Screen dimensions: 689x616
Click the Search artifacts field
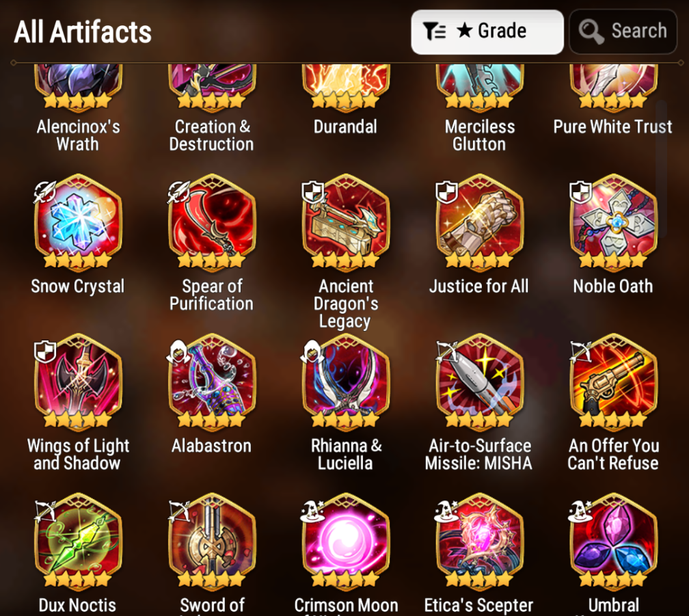tap(623, 31)
